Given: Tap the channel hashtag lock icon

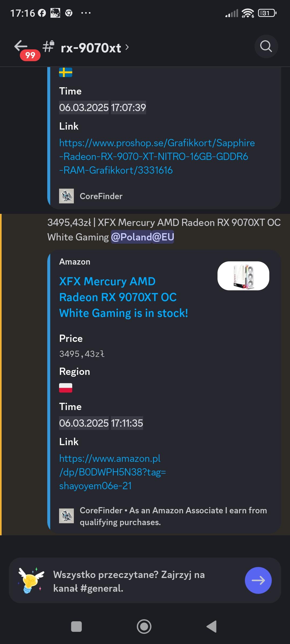Looking at the screenshot, I should click(x=49, y=46).
